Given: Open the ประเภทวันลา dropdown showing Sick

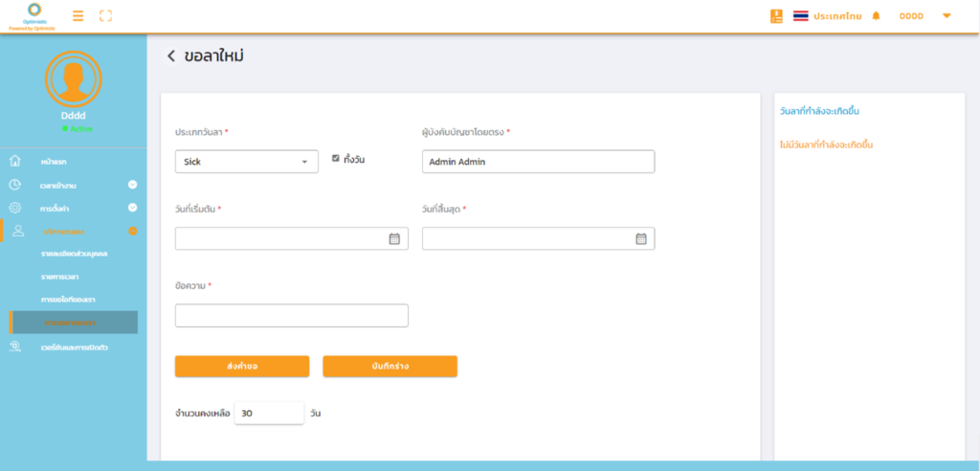Looking at the screenshot, I should click(246, 162).
